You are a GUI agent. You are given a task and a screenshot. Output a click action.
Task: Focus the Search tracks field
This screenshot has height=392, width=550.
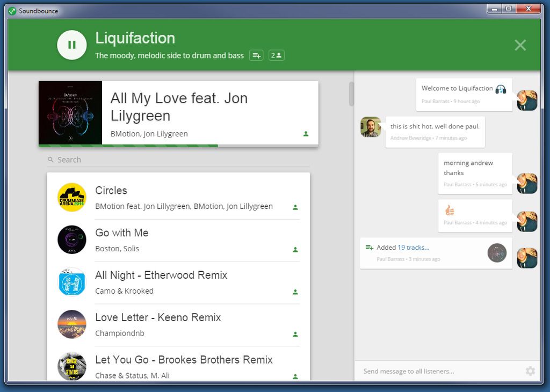coord(178,160)
